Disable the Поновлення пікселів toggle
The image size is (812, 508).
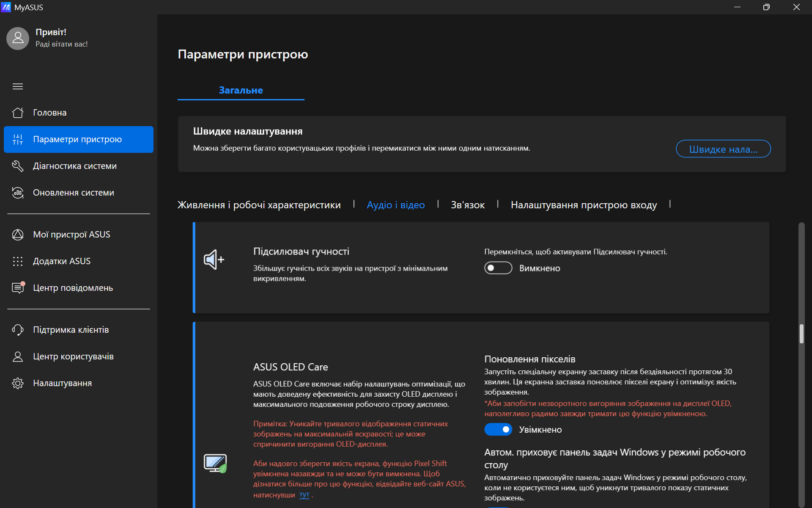tap(498, 429)
